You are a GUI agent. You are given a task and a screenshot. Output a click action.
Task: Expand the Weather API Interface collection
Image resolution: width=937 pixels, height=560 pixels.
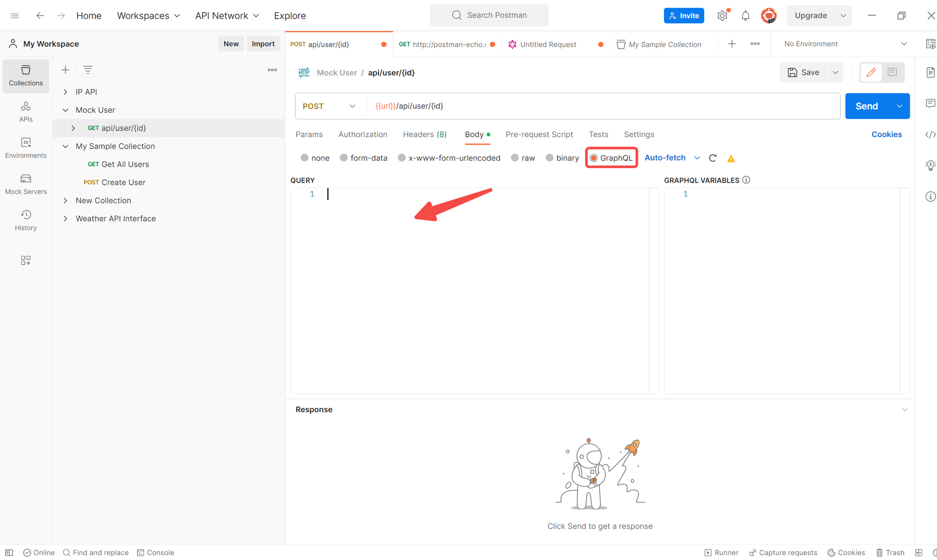(66, 219)
